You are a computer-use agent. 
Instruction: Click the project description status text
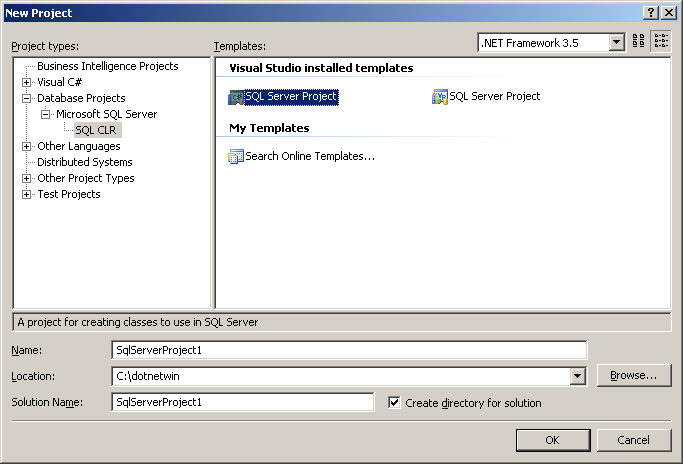(x=138, y=322)
